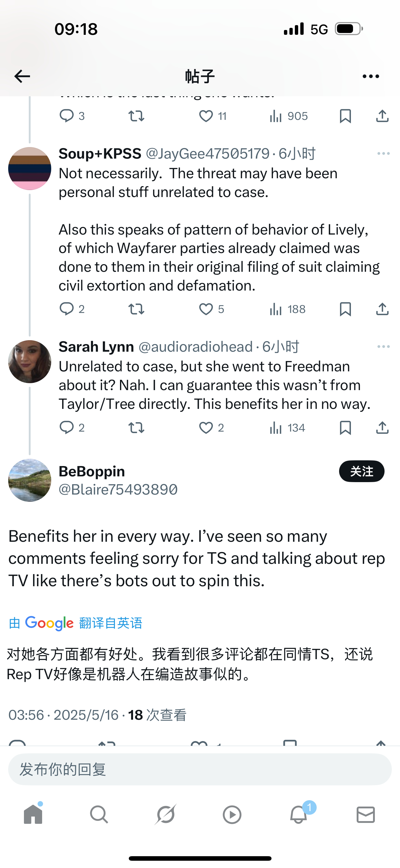Switch to the Home tab
This screenshot has height=868, width=400.
pyautogui.click(x=33, y=815)
